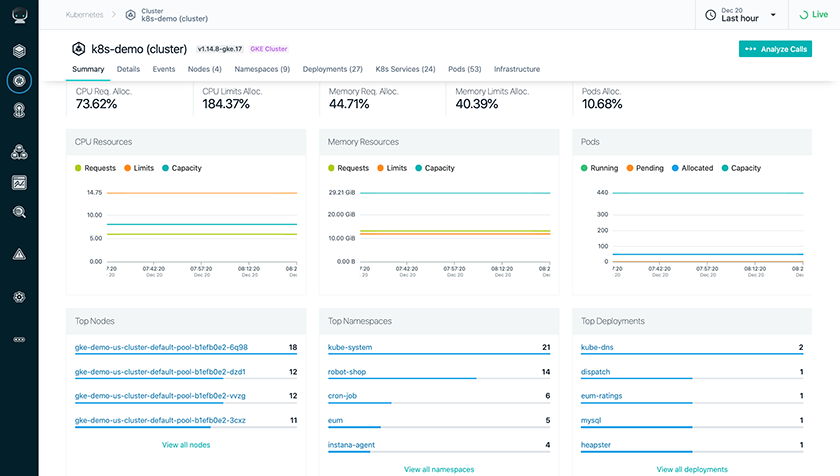Open the magnifier analytics sidebar icon

point(19,213)
